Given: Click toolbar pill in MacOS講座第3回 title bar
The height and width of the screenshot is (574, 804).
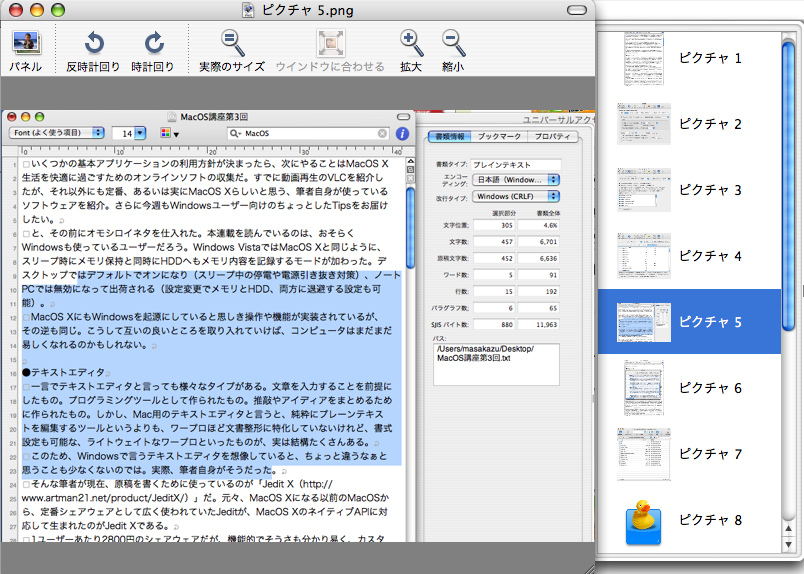Looking at the screenshot, I should point(404,117).
